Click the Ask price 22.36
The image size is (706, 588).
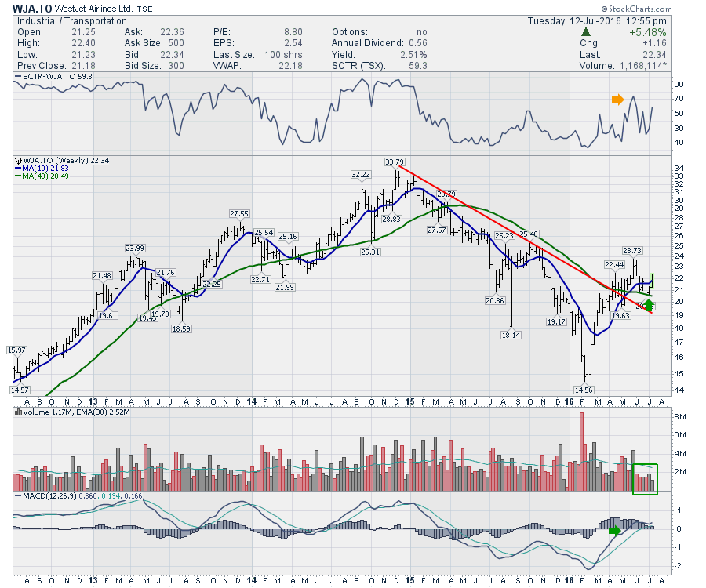(172, 32)
